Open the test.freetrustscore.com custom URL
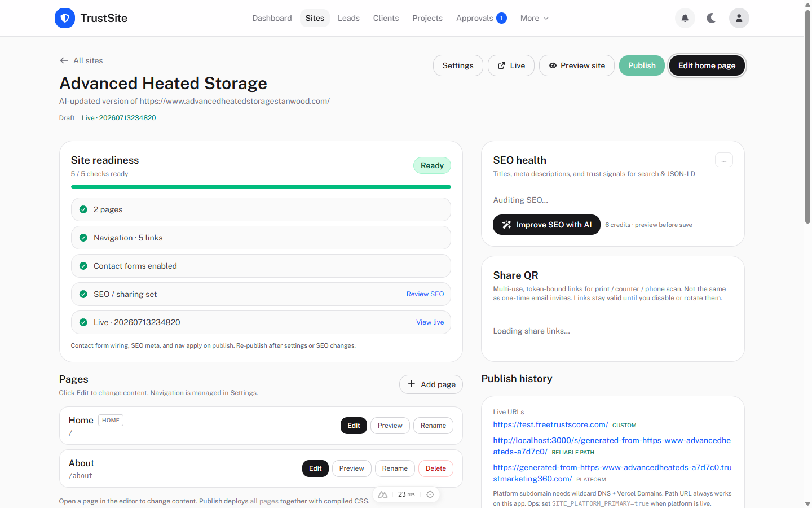Screen dimensions: 812x508 (550, 424)
